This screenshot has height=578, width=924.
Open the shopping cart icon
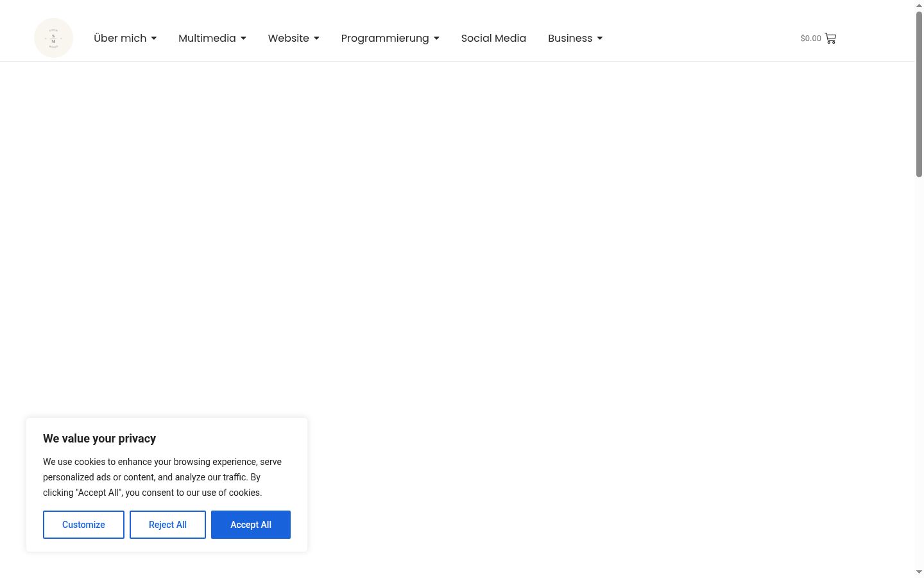pos(830,39)
